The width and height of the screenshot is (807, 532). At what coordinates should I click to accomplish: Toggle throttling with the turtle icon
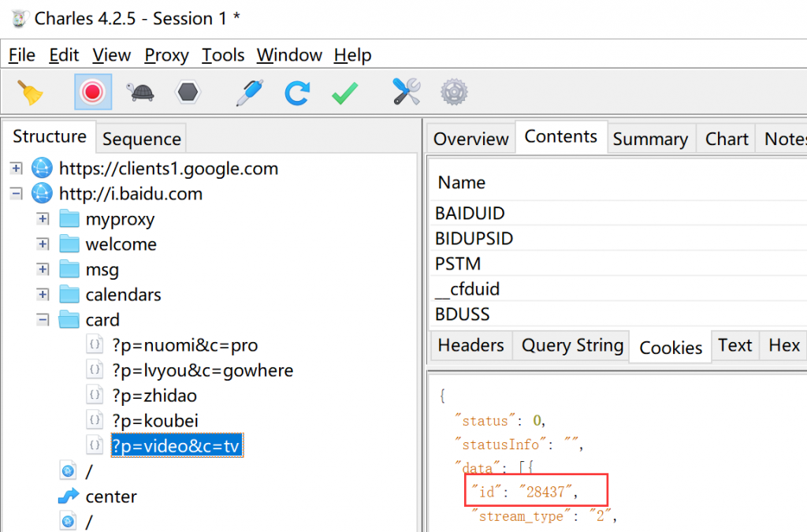[x=140, y=93]
